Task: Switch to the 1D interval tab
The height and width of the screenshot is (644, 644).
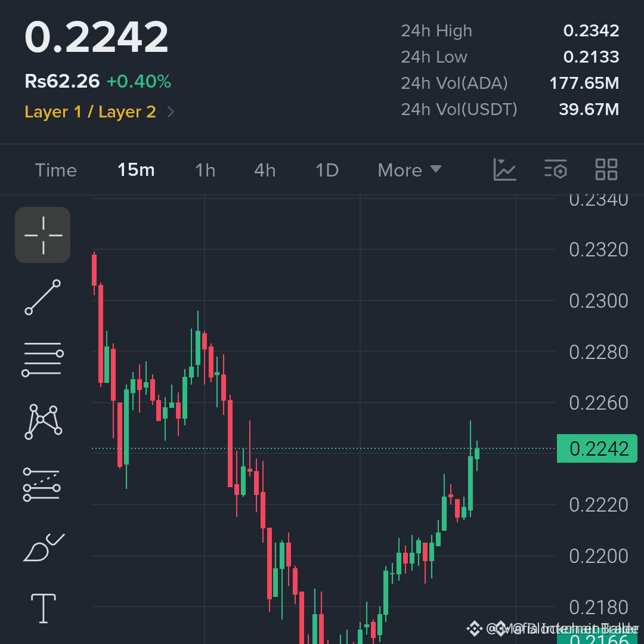Action: coord(327,170)
